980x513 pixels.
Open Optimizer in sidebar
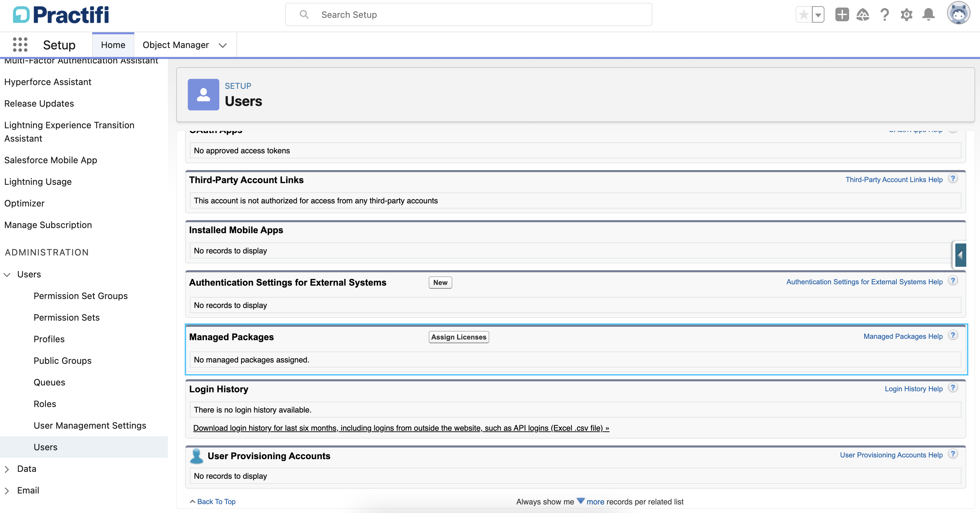click(24, 203)
